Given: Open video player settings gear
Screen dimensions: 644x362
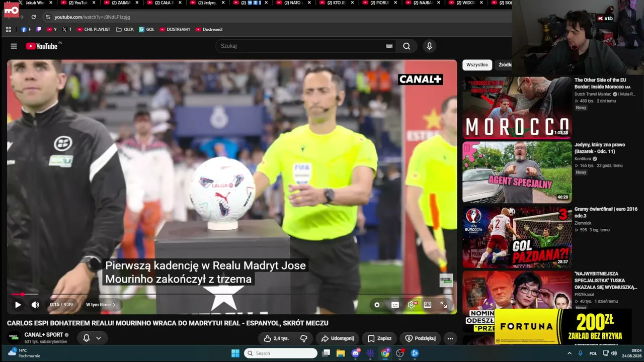Looking at the screenshot, I should [x=412, y=305].
